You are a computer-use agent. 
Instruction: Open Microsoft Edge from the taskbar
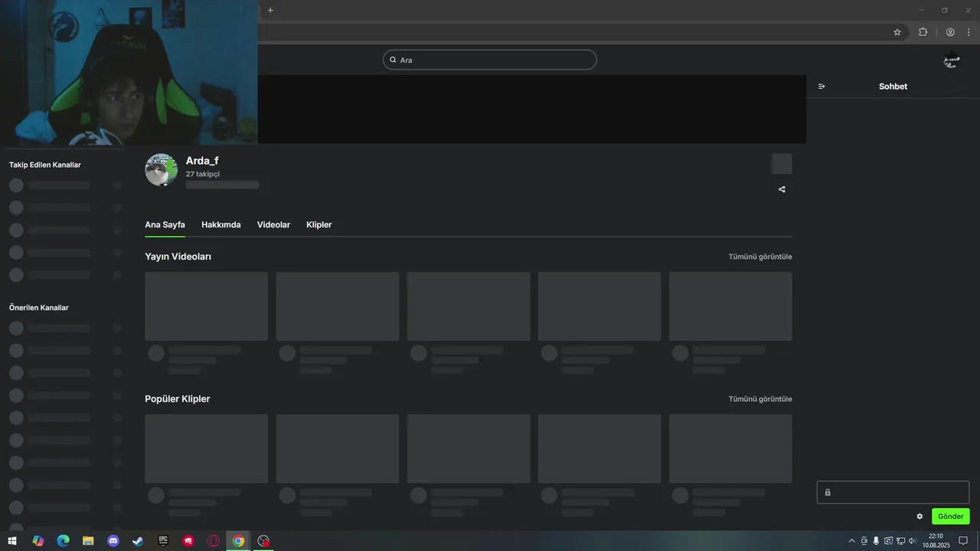point(64,541)
